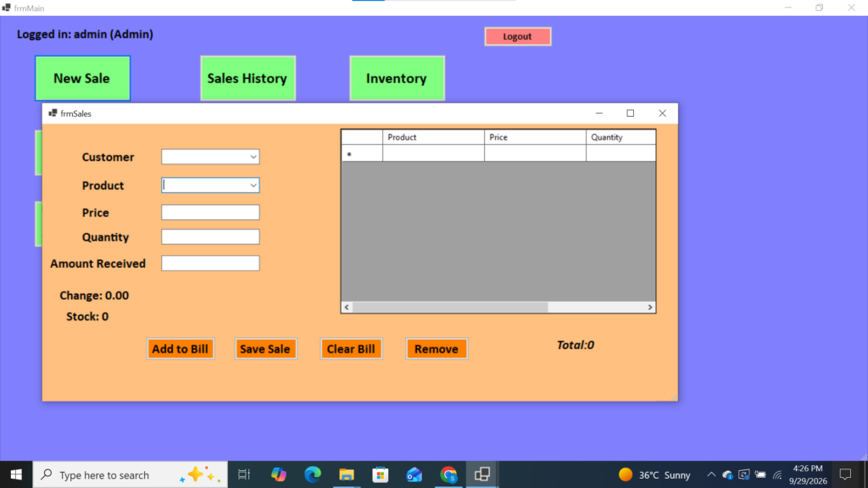Image resolution: width=868 pixels, height=488 pixels.
Task: Click the Add to Bill button
Action: coord(181,349)
